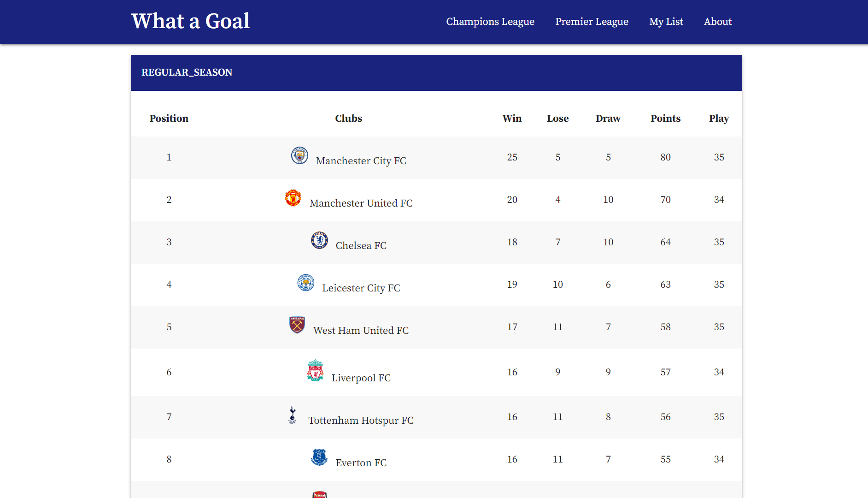The width and height of the screenshot is (868, 498).
Task: Select the Points column header
Action: tap(665, 119)
